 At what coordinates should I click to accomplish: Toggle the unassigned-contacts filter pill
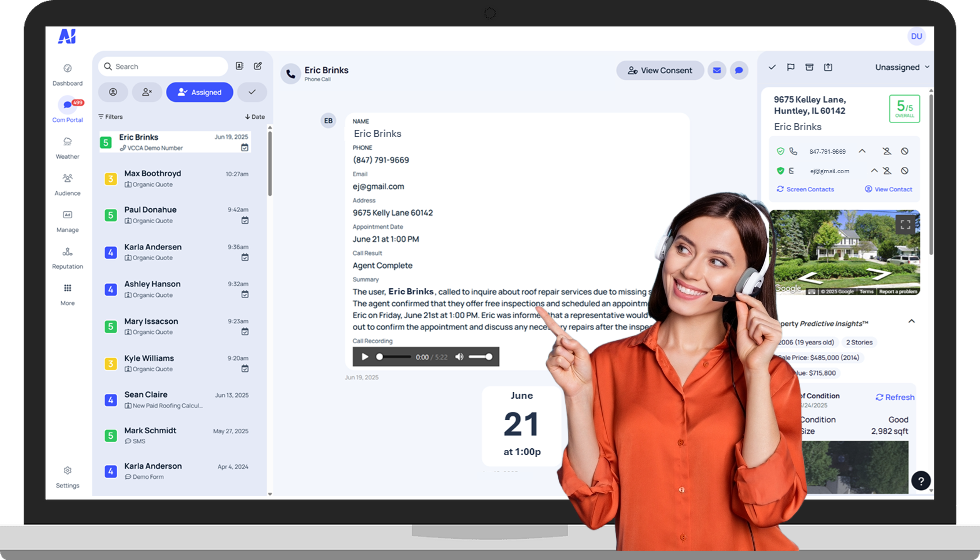point(147,92)
